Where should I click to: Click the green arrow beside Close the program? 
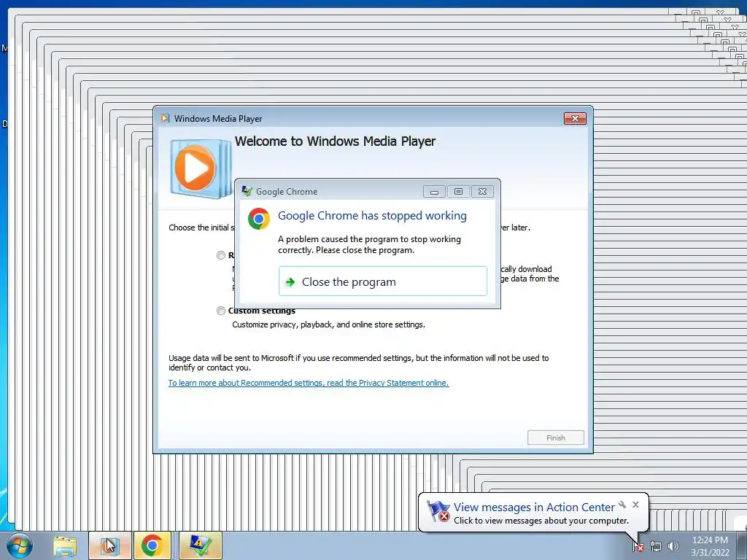click(x=290, y=282)
